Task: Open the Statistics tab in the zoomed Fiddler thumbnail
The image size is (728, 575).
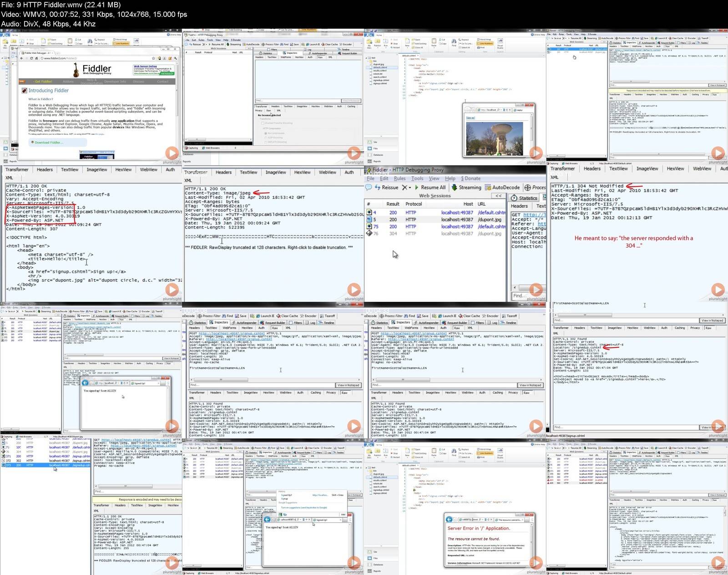Action: tap(524, 198)
